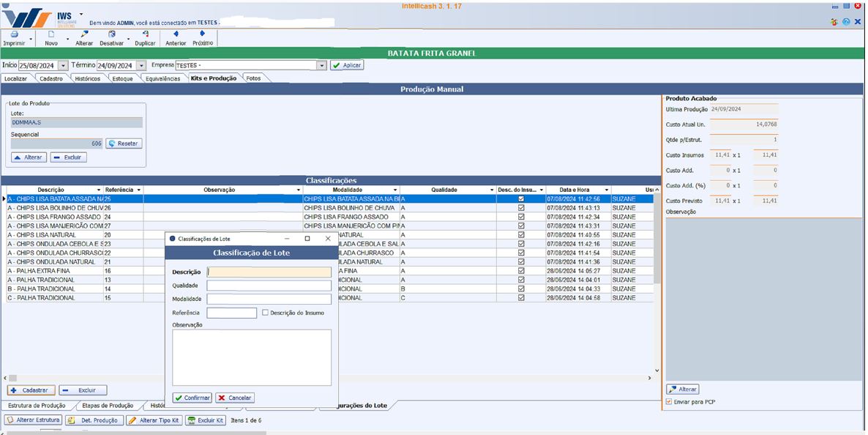Expand the Empresa combo box

321,65
